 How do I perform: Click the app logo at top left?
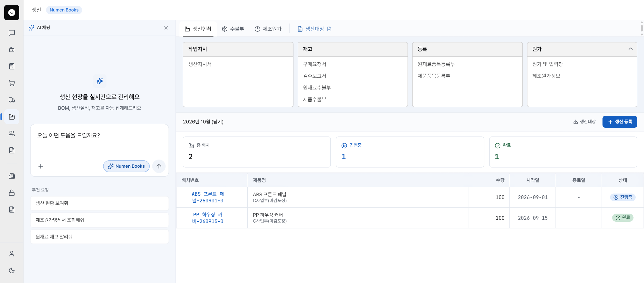pos(12,13)
